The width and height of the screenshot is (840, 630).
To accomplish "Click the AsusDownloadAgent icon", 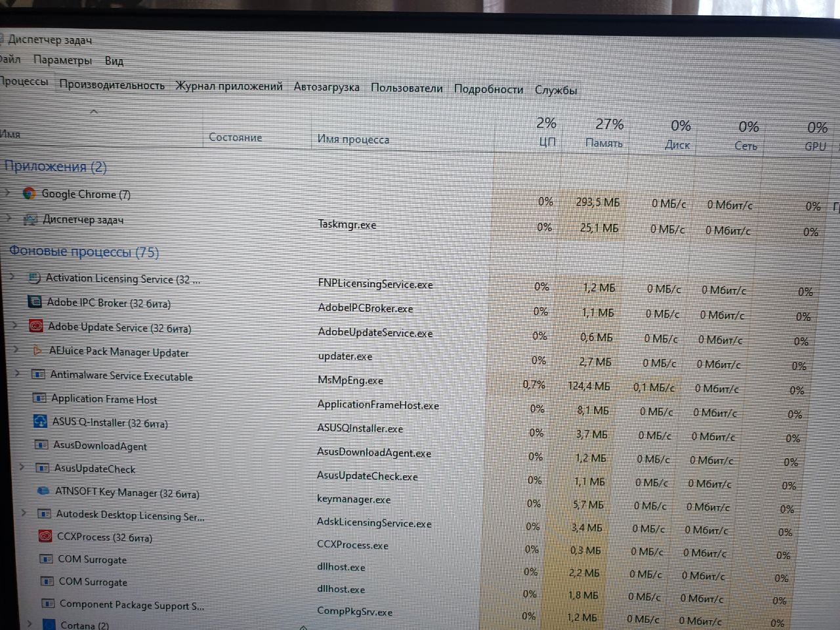I will [x=41, y=444].
